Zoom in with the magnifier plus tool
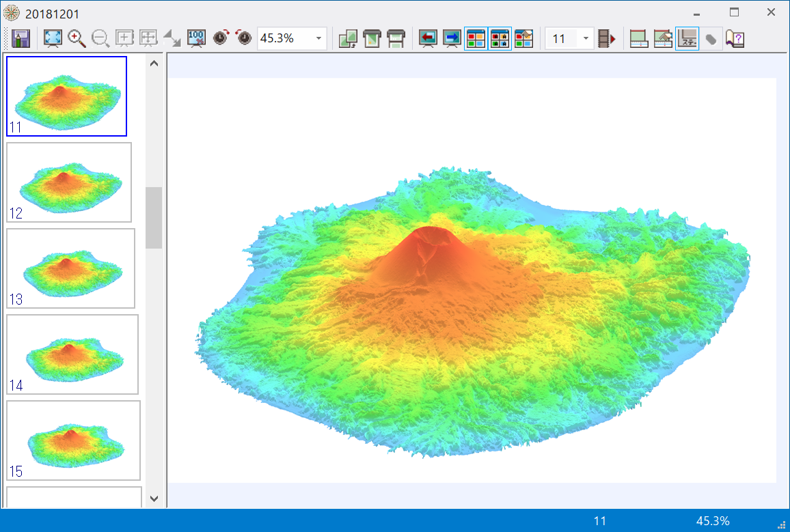Image resolution: width=790 pixels, height=532 pixels. 77,39
